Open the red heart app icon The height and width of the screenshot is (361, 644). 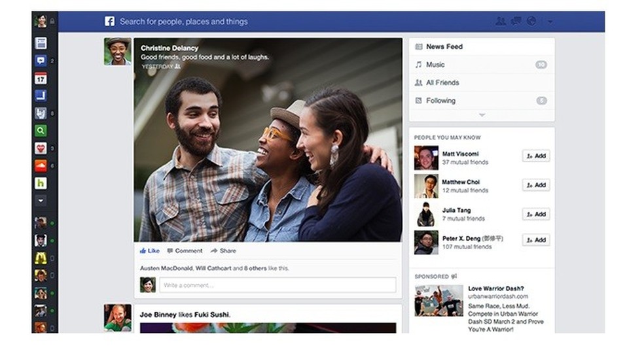(41, 148)
